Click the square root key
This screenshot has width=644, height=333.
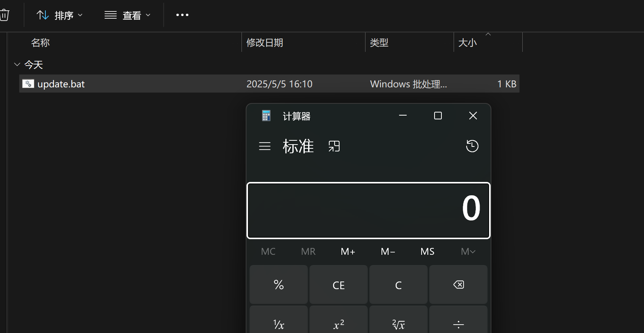click(x=399, y=320)
